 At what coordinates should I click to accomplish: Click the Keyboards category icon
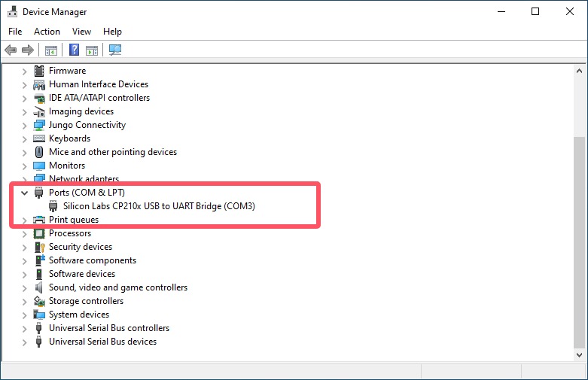pyautogui.click(x=40, y=138)
